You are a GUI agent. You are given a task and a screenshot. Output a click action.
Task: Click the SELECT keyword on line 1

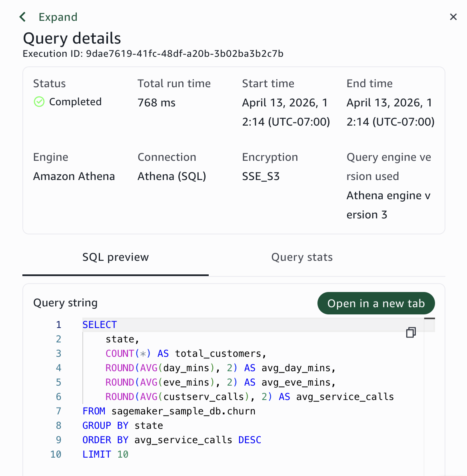point(100,324)
